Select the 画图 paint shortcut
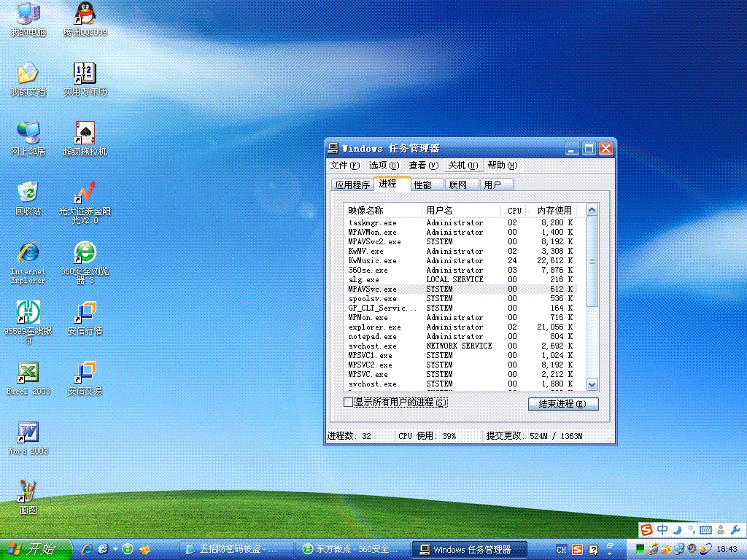This screenshot has height=560, width=747. (28, 498)
